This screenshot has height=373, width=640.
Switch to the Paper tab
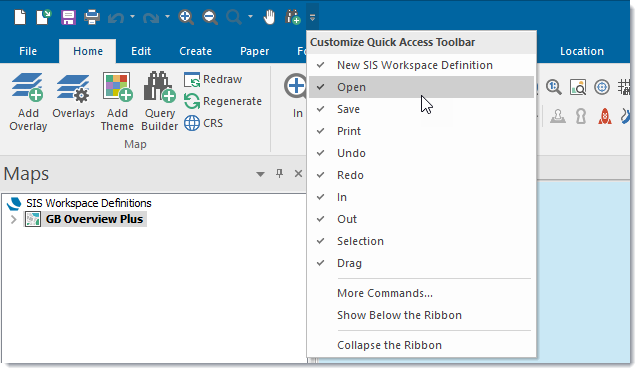(x=254, y=51)
